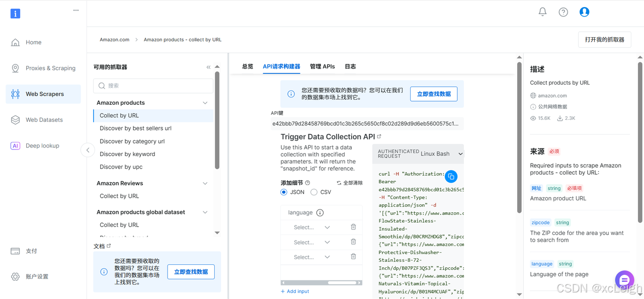Click the amazon.com source text

[552, 96]
